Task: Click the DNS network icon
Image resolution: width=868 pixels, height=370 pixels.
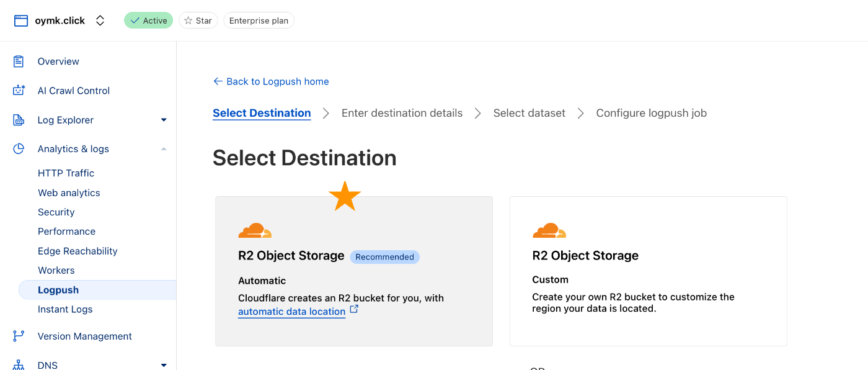Action: point(19,364)
